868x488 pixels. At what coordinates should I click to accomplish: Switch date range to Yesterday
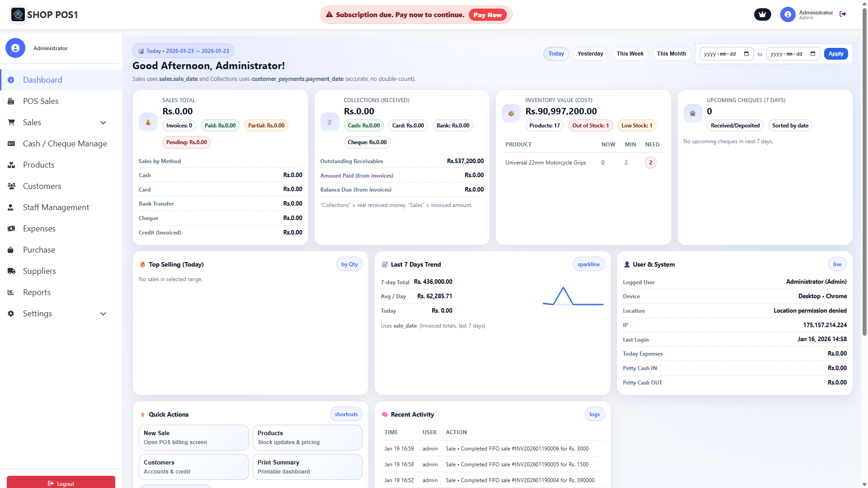click(x=590, y=54)
